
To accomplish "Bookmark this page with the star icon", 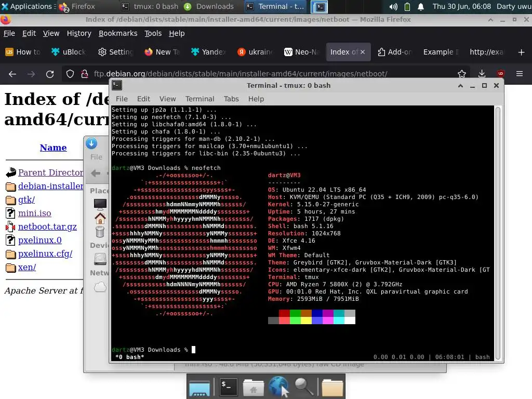I will click(x=461, y=74).
